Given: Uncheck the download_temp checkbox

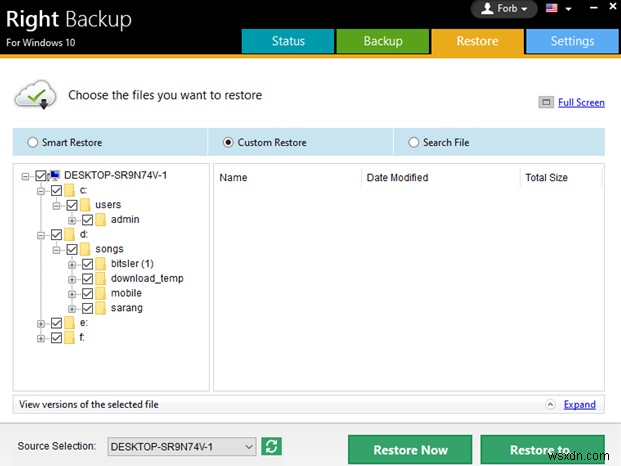Looking at the screenshot, I should click(x=87, y=279).
